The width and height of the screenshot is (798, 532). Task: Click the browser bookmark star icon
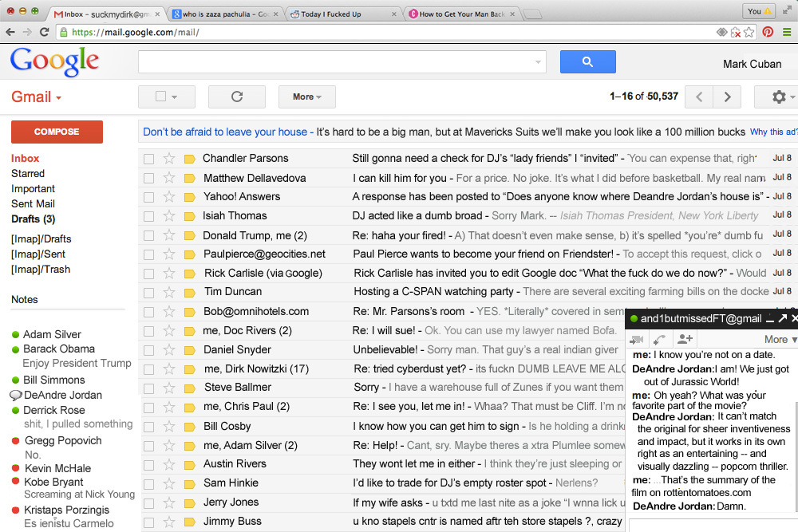tap(749, 32)
